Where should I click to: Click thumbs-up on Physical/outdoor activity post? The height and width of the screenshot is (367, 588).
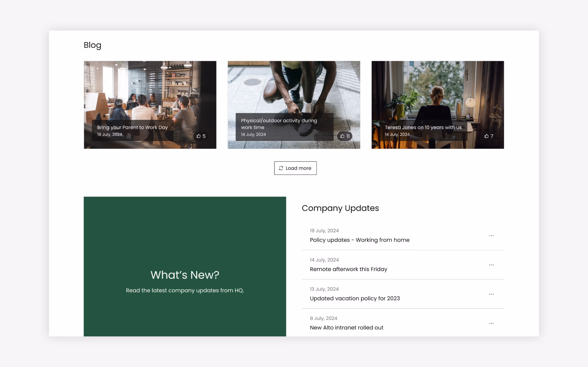click(342, 136)
